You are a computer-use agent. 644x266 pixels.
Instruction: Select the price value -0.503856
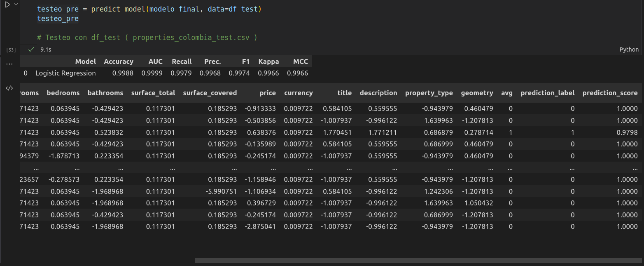tap(260, 120)
